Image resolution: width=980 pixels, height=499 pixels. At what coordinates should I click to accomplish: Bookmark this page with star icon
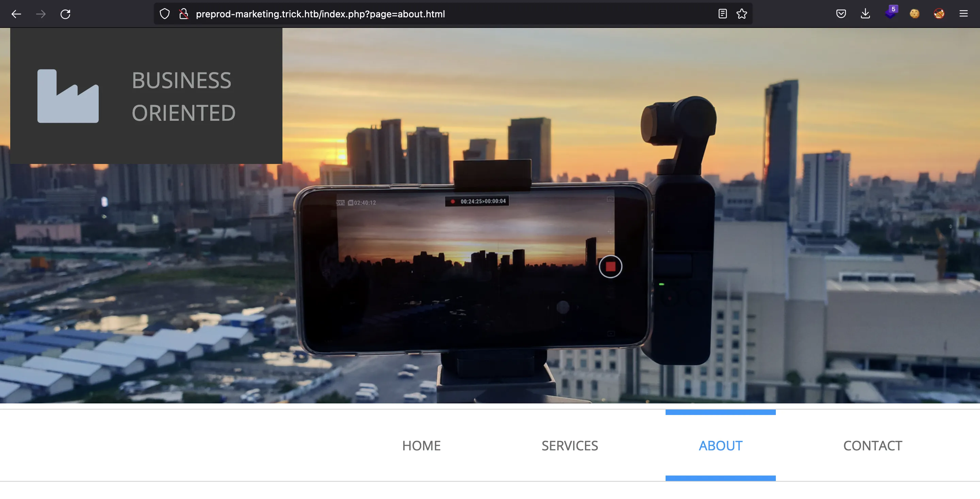(x=742, y=14)
